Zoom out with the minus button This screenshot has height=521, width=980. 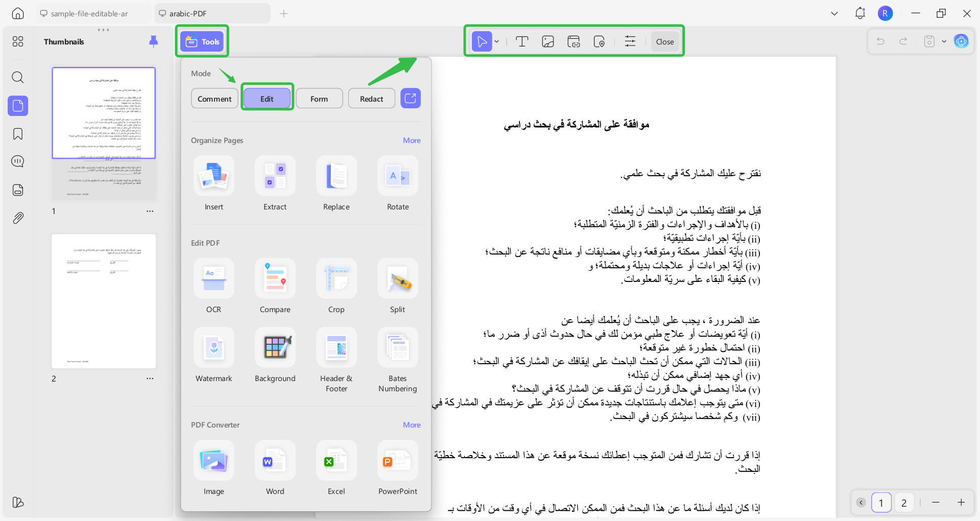[936, 503]
